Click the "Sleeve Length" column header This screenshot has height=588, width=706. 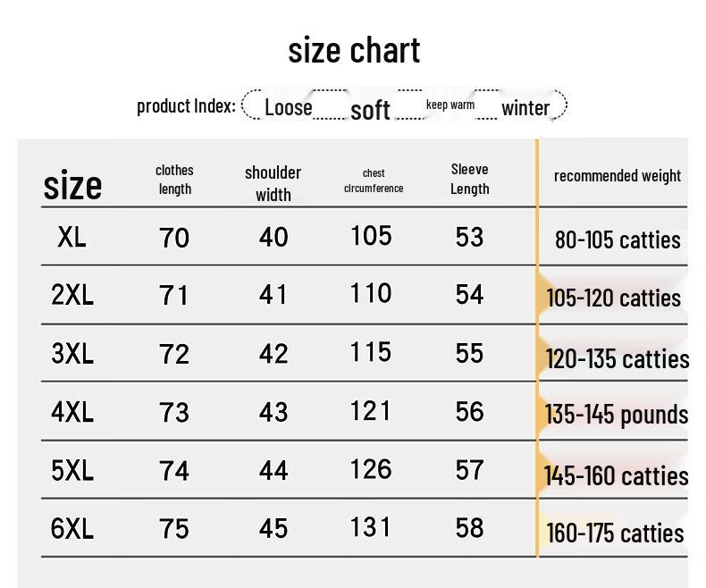pyautogui.click(x=469, y=179)
